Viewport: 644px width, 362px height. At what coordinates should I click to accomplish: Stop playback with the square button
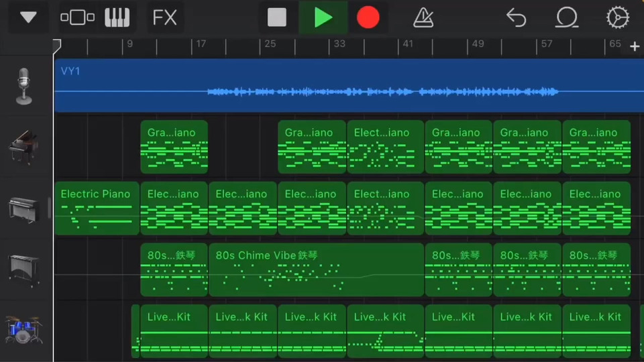pos(277,17)
